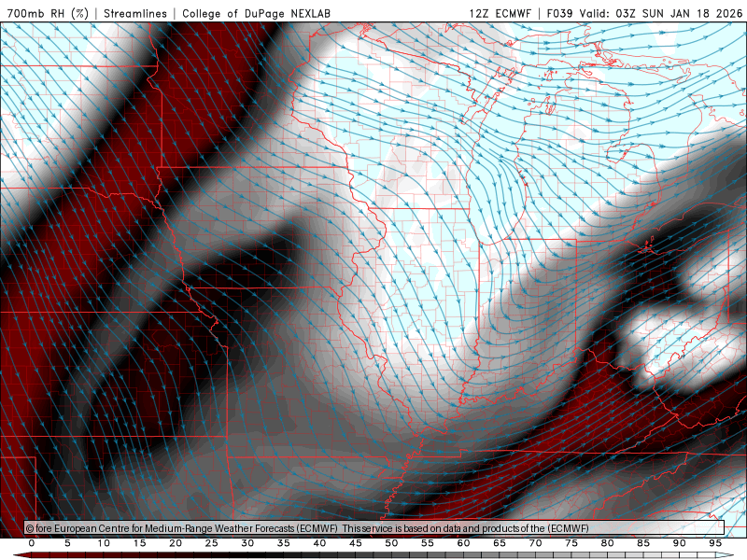Click the 65 label on legend
Viewport: 747px width, 560px height.
(500, 543)
